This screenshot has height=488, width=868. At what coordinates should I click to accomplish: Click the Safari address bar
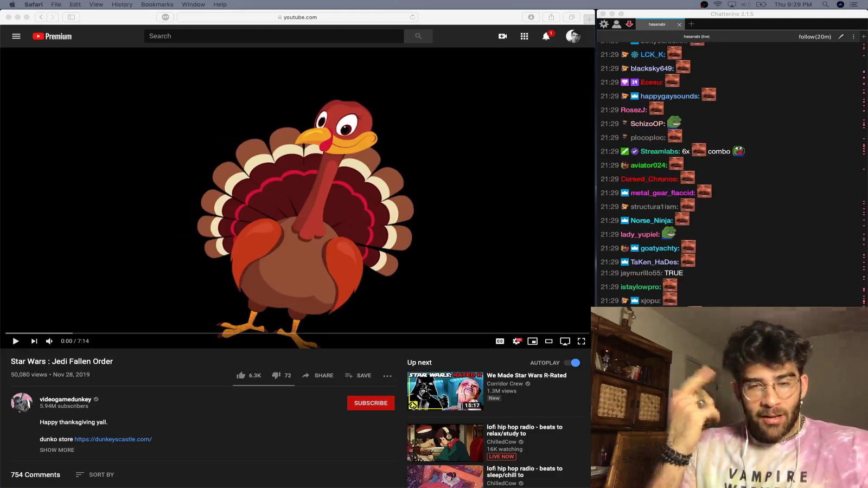(x=298, y=17)
